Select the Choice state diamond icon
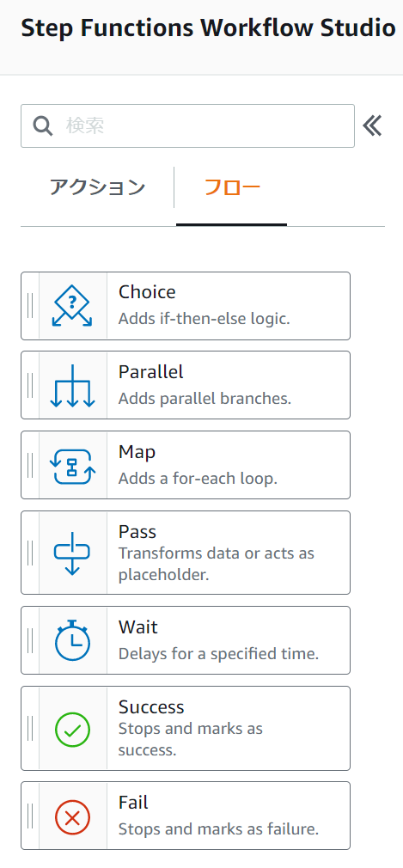Viewport: 403px width, 868px height. pos(72,306)
